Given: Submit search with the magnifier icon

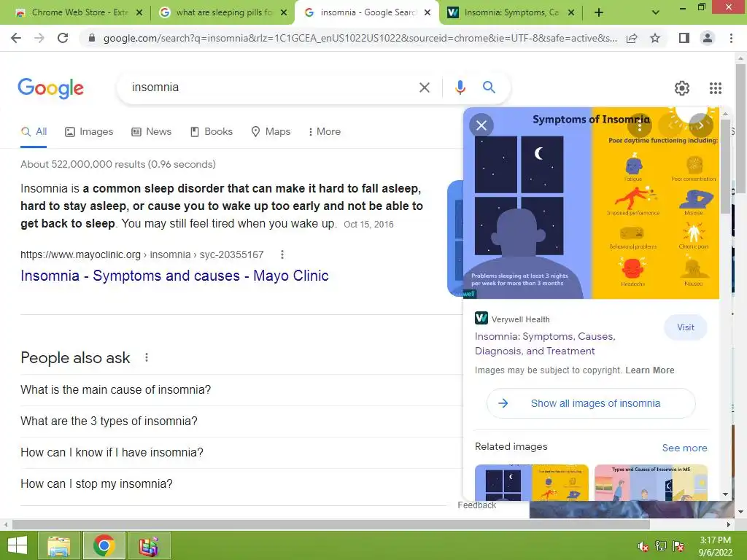Looking at the screenshot, I should point(489,87).
